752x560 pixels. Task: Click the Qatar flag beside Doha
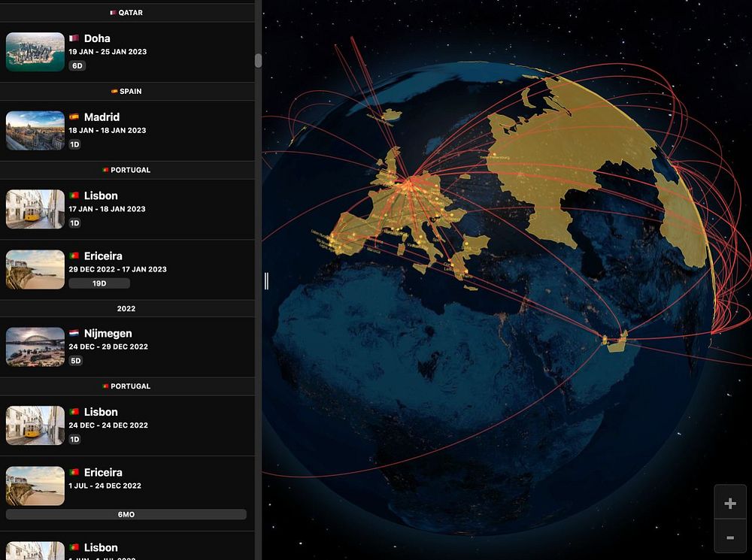click(74, 38)
